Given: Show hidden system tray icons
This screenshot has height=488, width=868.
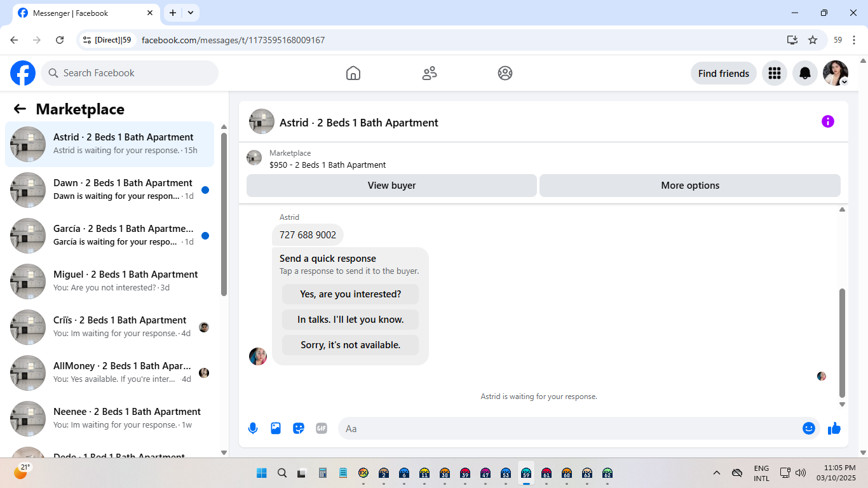Looking at the screenshot, I should (717, 473).
